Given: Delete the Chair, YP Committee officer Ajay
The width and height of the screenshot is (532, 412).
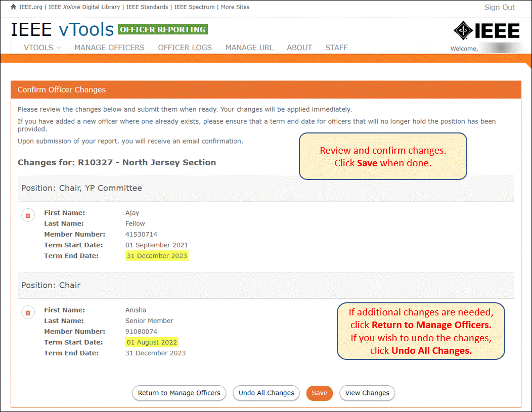Looking at the screenshot, I should (x=28, y=215).
